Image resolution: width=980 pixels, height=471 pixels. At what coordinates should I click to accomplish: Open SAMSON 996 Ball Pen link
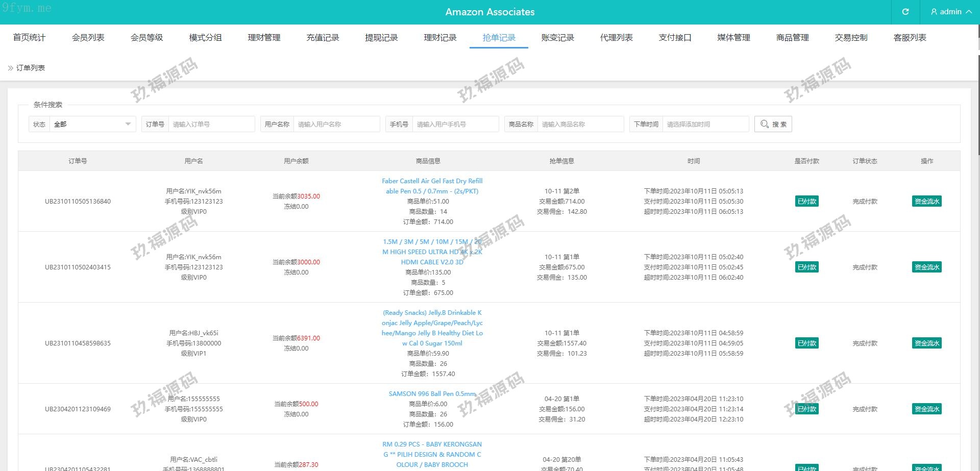(432, 393)
